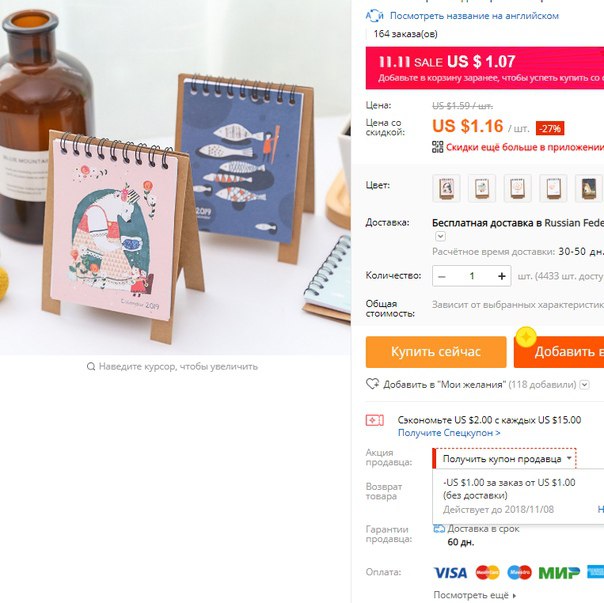Click the QR code icon for app discounts
The width and height of the screenshot is (604, 603).
click(x=437, y=147)
